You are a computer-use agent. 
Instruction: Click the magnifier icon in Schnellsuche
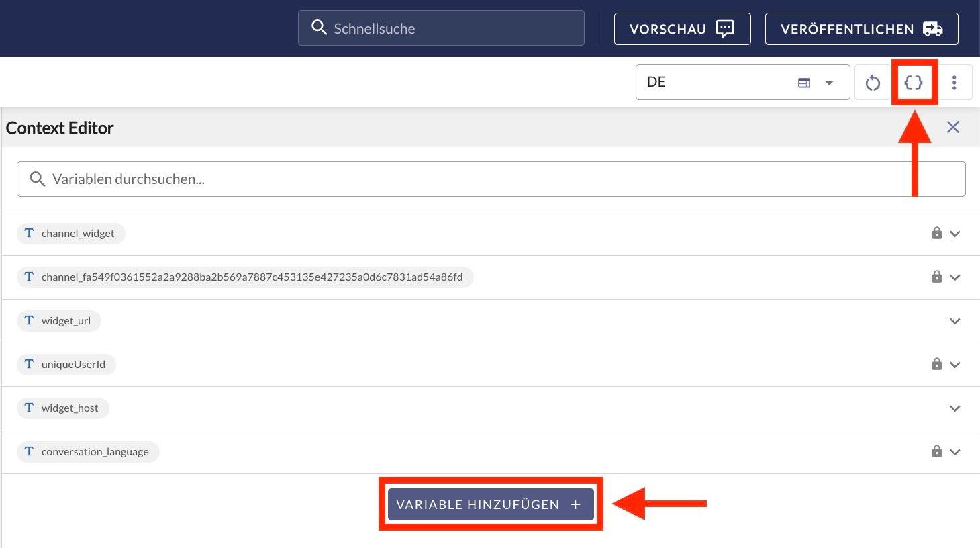(319, 28)
